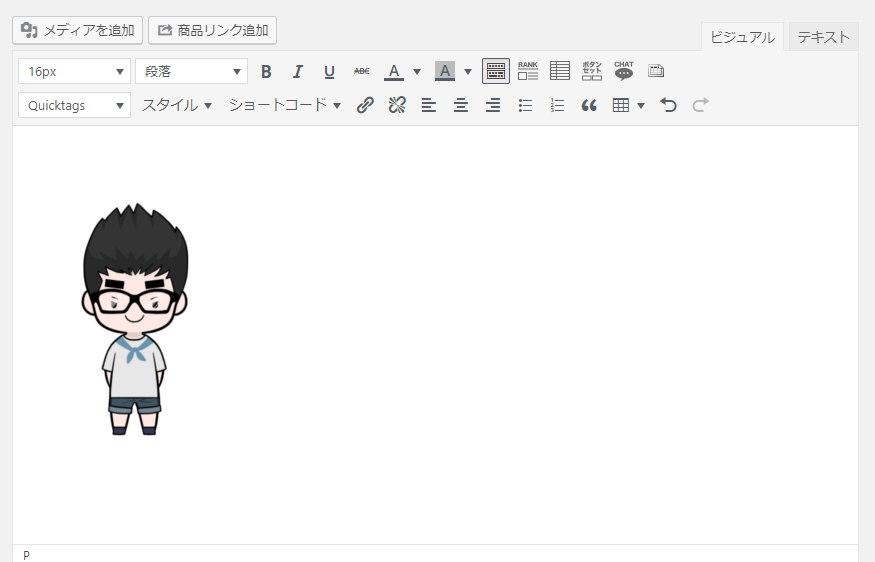Screen dimensions: 875x562
Task: Switch to the ビジュアル tab
Action: click(742, 37)
